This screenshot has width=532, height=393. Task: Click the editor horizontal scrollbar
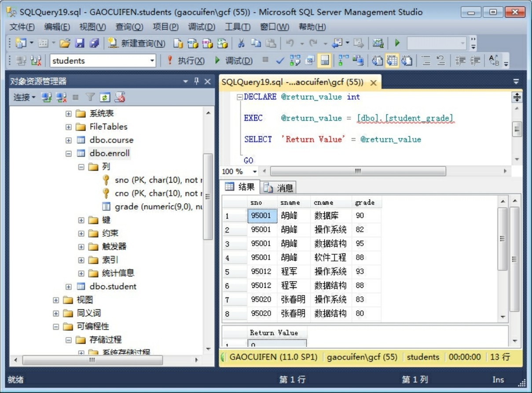[357, 171]
